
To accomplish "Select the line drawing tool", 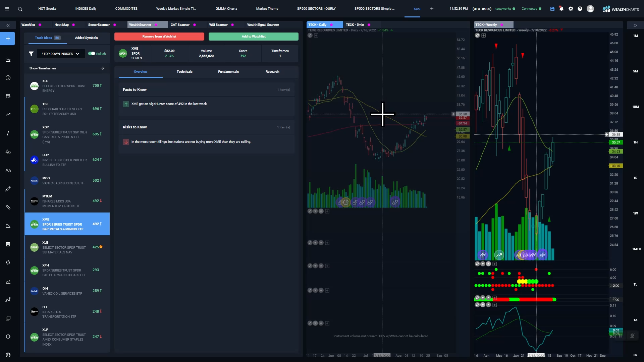I will pyautogui.click(x=8, y=133).
